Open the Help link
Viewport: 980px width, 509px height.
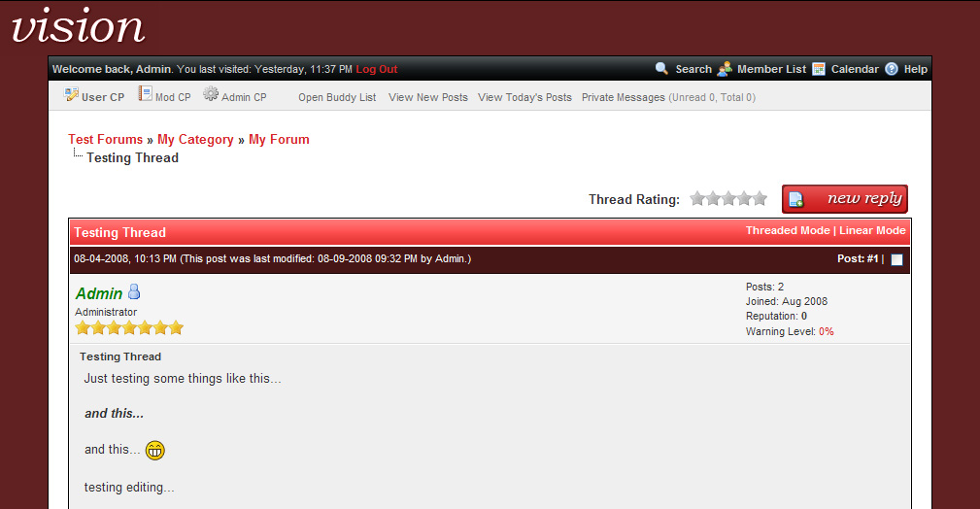915,69
